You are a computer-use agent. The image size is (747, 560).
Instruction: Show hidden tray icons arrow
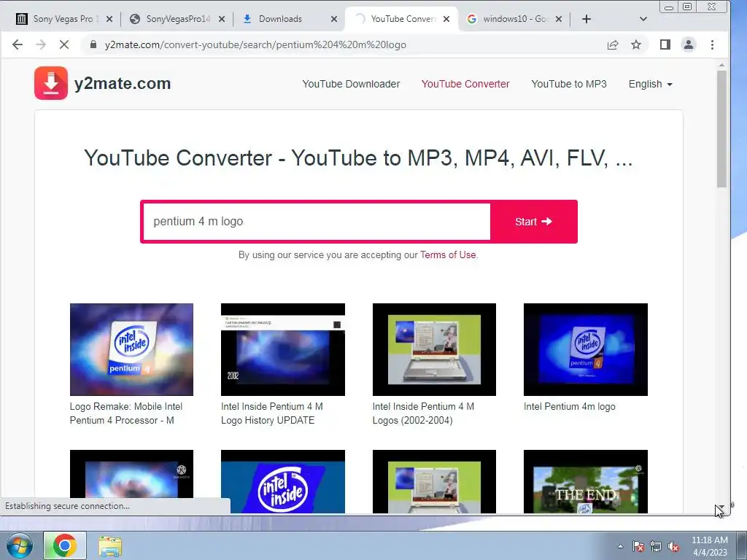pos(620,547)
